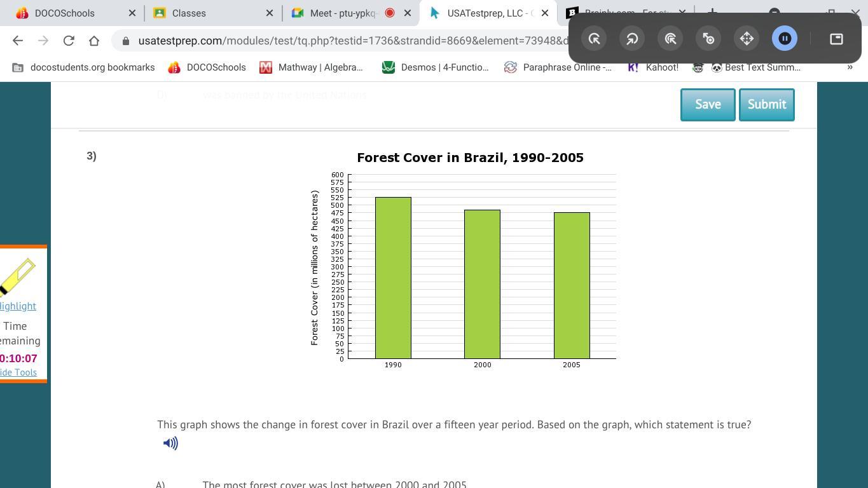868x488 pixels.
Task: Switch to the Meet - ptu-ypkq tab
Action: point(350,13)
